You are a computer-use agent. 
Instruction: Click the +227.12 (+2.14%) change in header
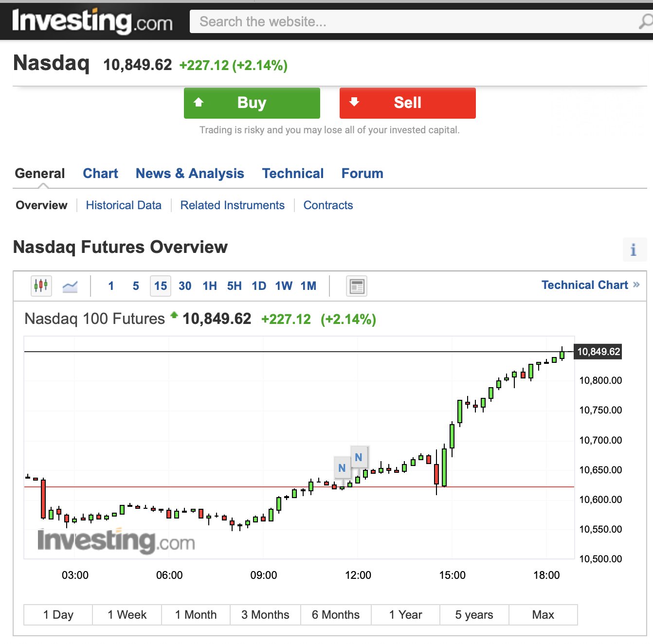tap(234, 65)
